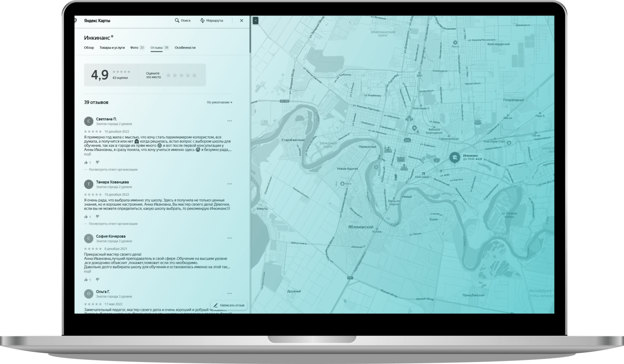This screenshot has width=624, height=364.
Task: Open the Яндекс Карты logo link
Action: 97,21
